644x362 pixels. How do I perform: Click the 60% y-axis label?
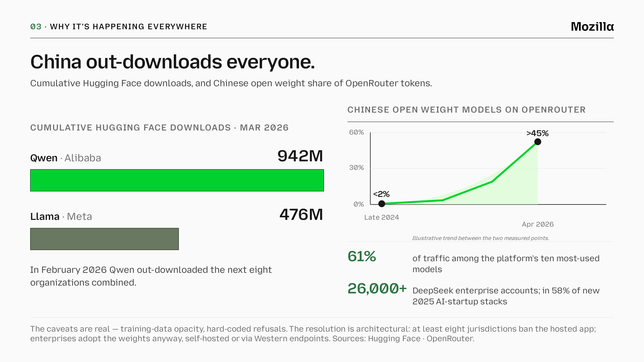tap(356, 132)
